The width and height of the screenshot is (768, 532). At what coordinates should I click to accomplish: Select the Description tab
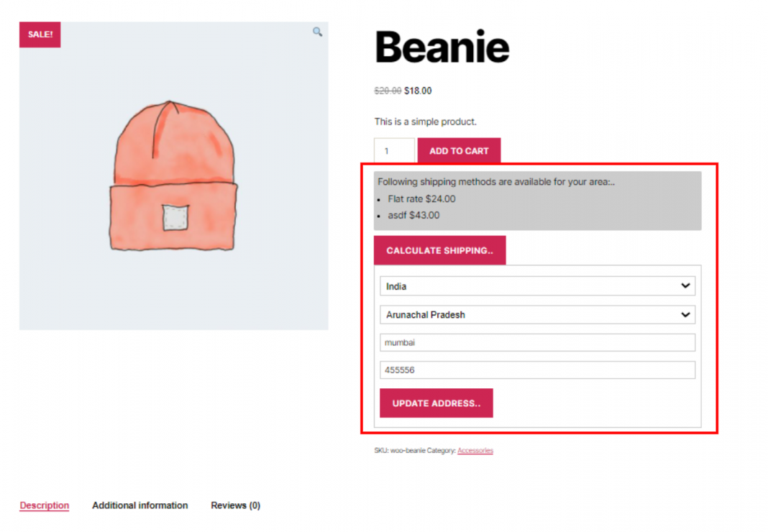[44, 505]
